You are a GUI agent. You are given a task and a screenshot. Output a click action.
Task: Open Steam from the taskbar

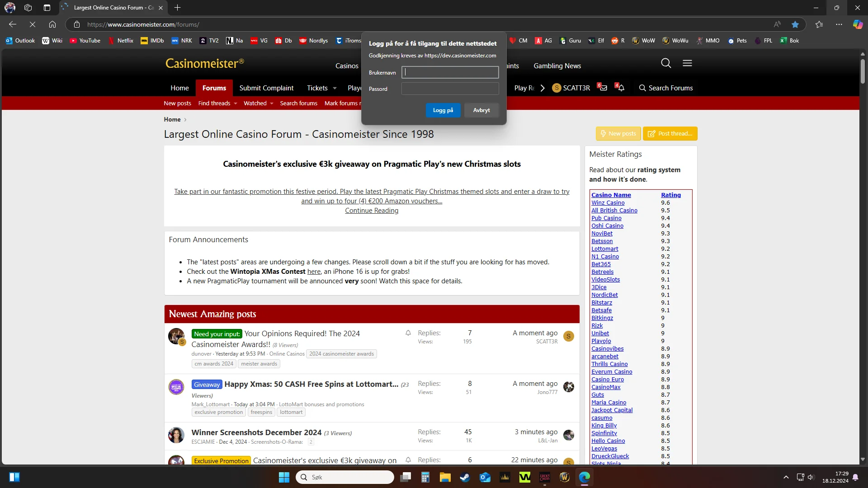pos(465,477)
